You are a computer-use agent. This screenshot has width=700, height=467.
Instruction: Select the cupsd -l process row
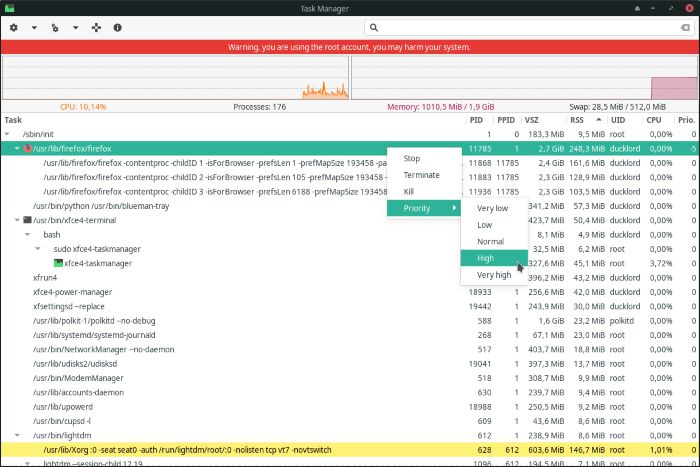click(x=350, y=421)
